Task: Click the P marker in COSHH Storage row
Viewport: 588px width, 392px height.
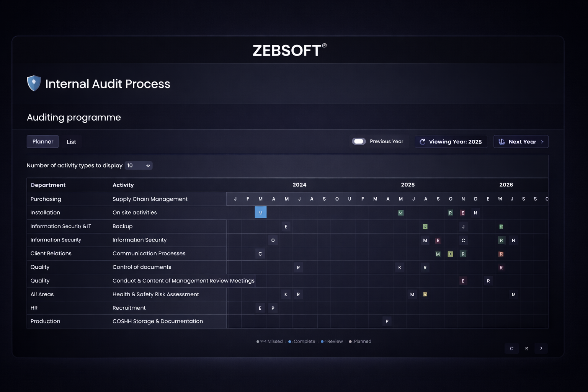Action: click(387, 322)
